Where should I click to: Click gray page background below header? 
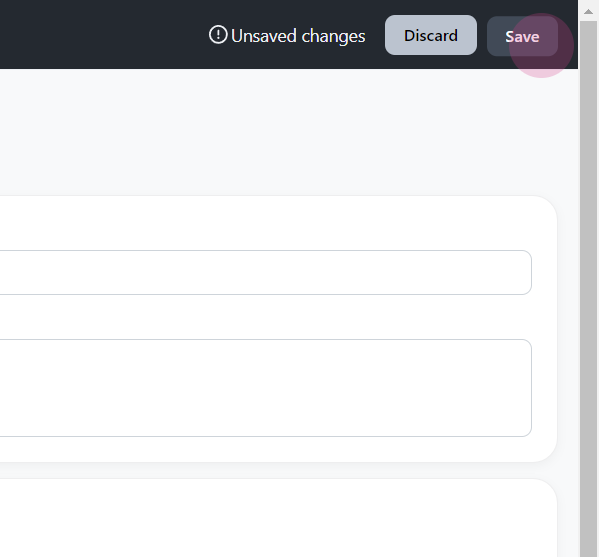pos(287,132)
